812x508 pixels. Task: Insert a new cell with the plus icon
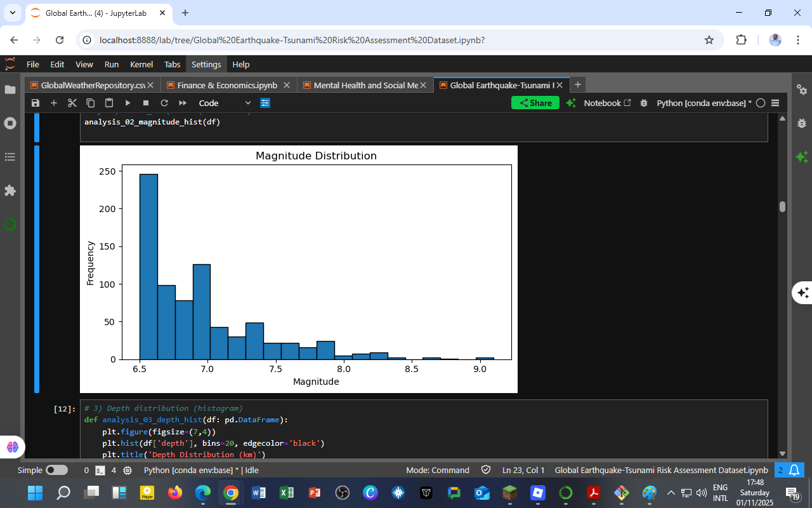point(54,102)
